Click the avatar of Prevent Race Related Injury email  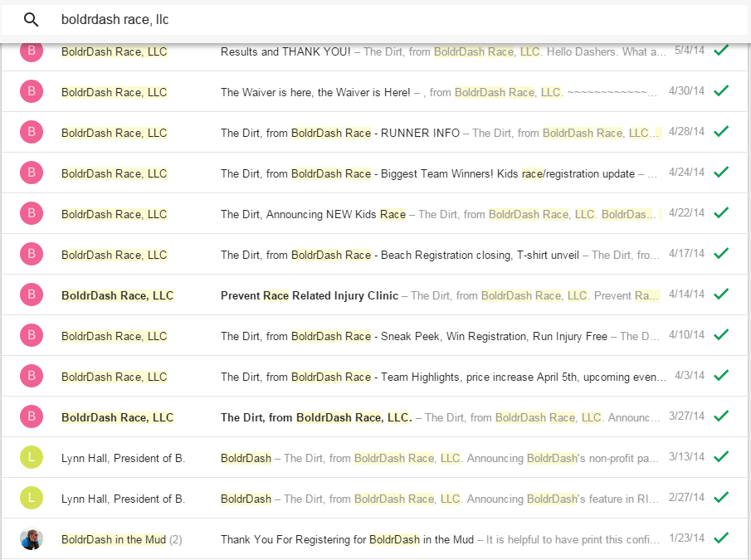(32, 295)
